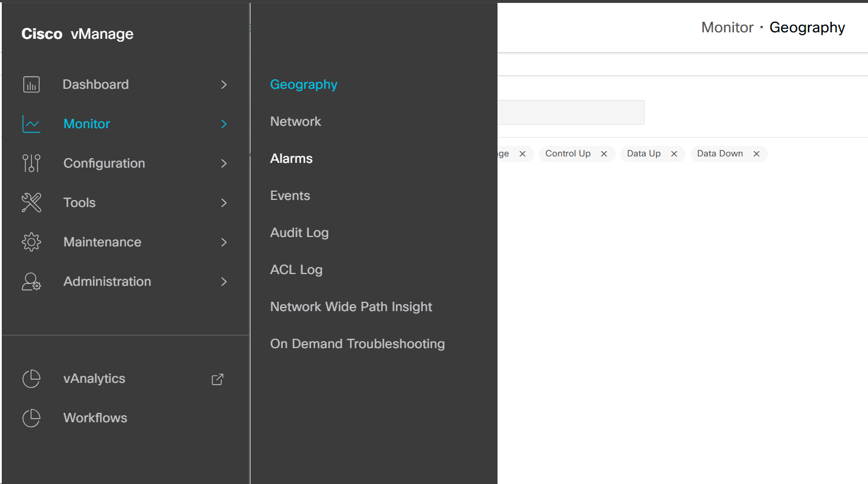
Task: Click the Administration user icon
Action: (x=31, y=282)
